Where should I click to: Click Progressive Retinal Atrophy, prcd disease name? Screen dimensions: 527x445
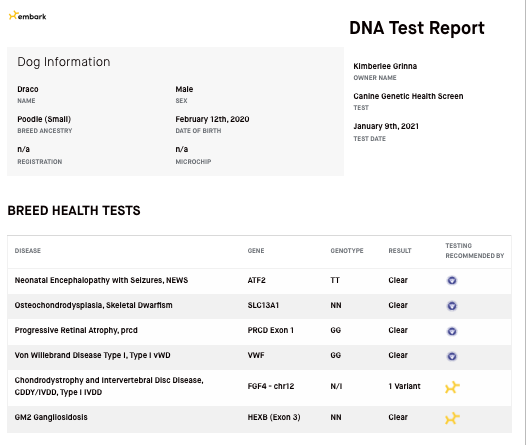[x=76, y=330]
